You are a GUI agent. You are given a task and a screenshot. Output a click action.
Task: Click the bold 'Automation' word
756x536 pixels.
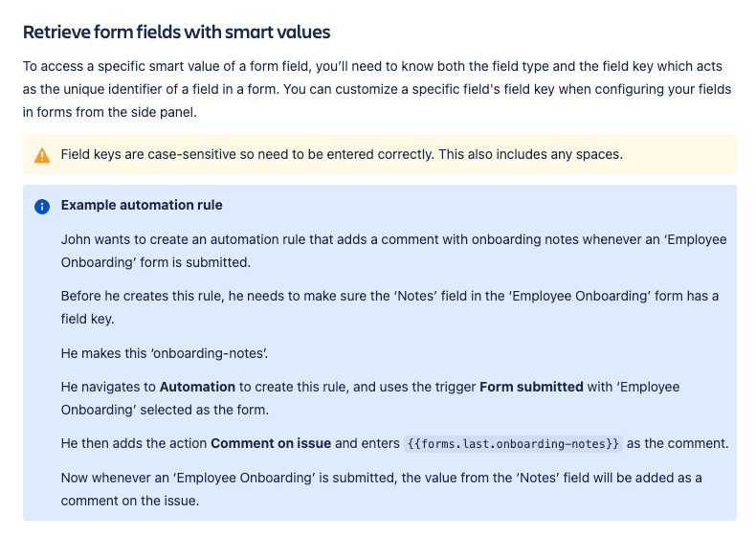pyautogui.click(x=197, y=387)
